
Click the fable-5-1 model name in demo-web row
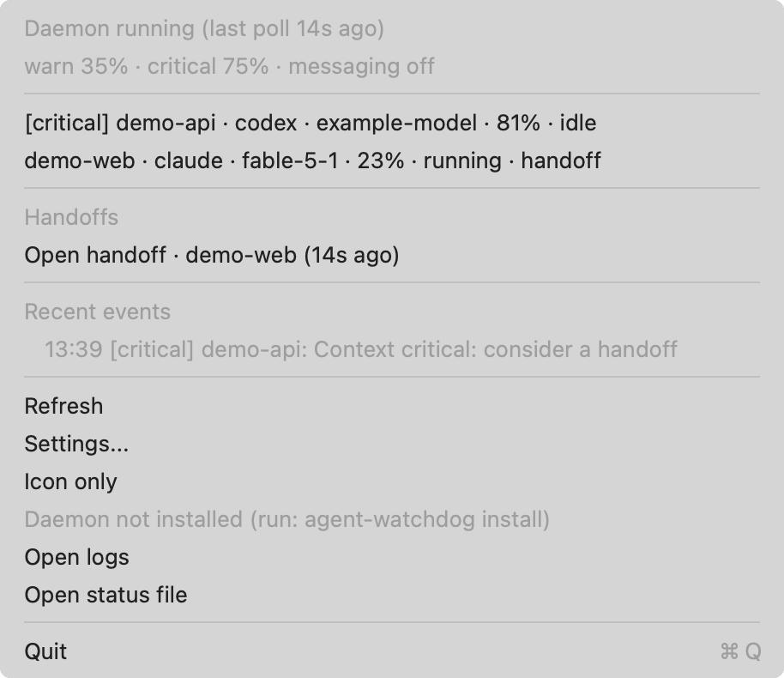tap(290, 160)
